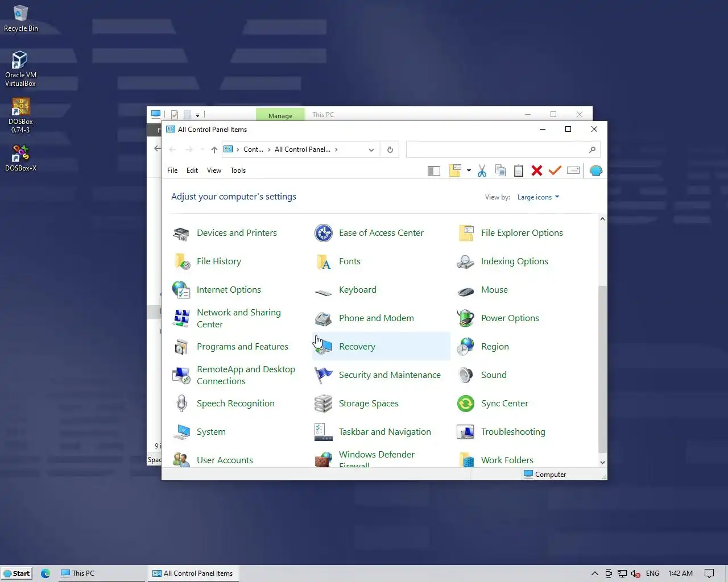The width and height of the screenshot is (728, 582).
Task: Open Indexing Options
Action: point(502,261)
